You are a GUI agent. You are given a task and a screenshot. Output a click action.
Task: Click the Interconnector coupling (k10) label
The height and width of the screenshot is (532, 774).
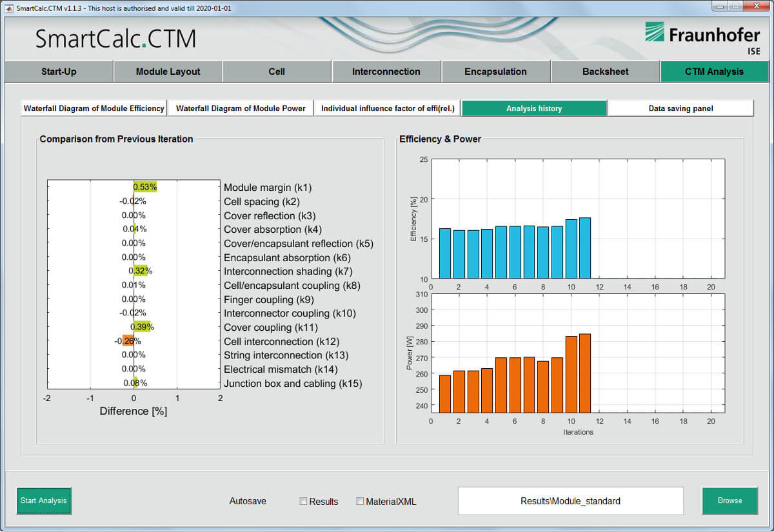290,313
